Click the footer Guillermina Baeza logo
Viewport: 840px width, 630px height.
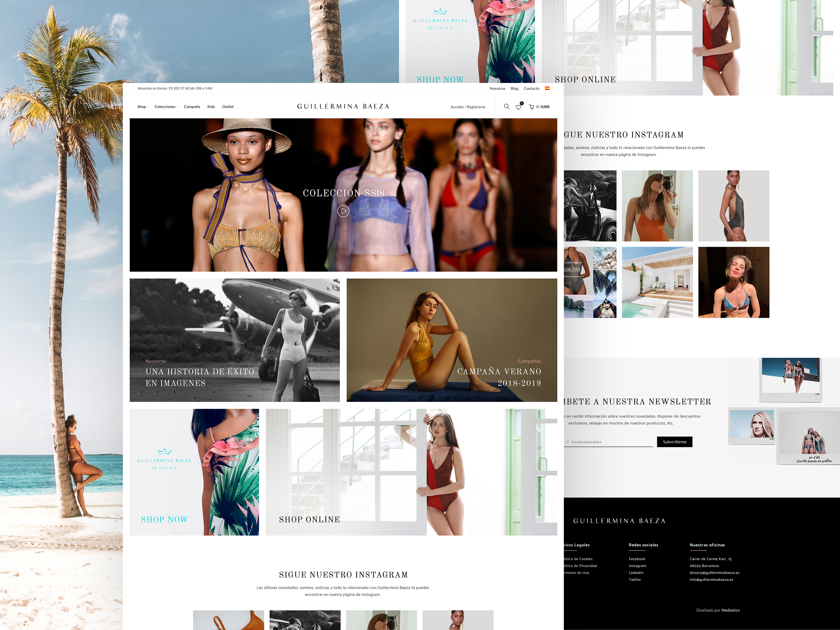(x=619, y=521)
